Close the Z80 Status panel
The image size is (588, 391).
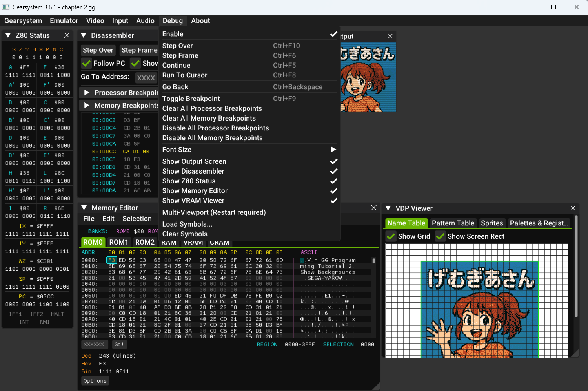[67, 35]
